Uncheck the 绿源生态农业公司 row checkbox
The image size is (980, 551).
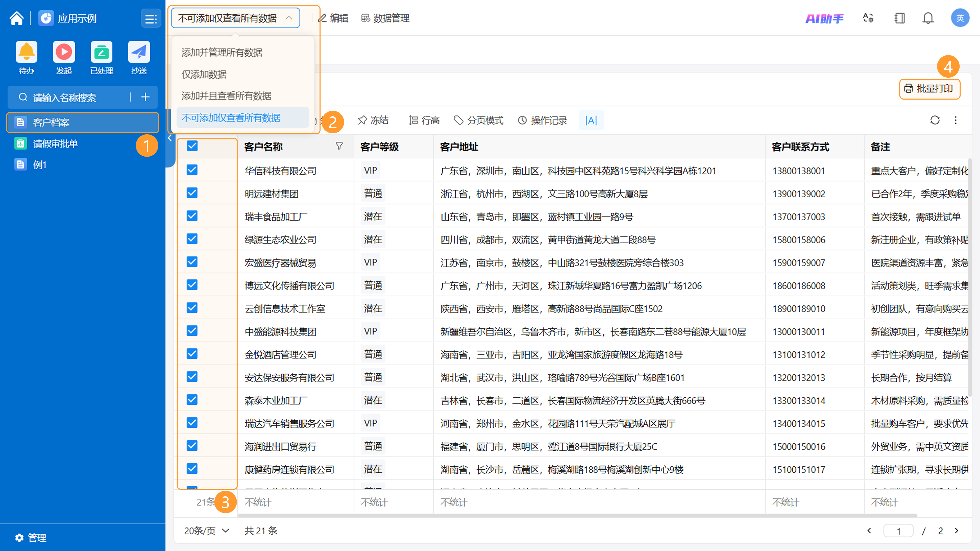(x=192, y=238)
